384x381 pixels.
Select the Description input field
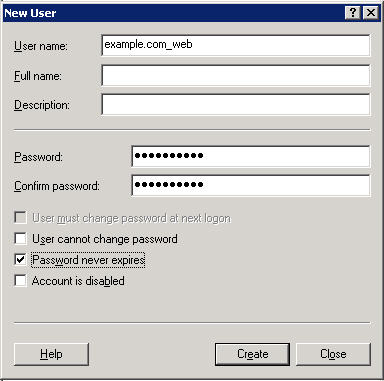point(236,105)
